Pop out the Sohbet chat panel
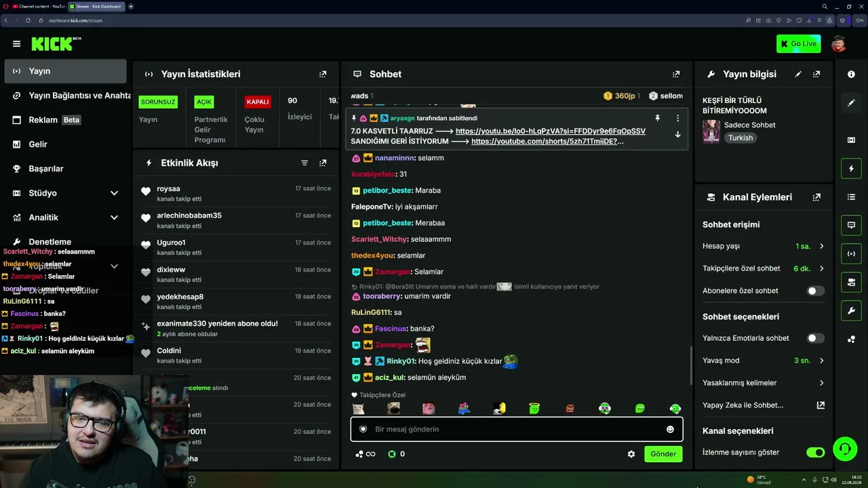 click(x=676, y=74)
